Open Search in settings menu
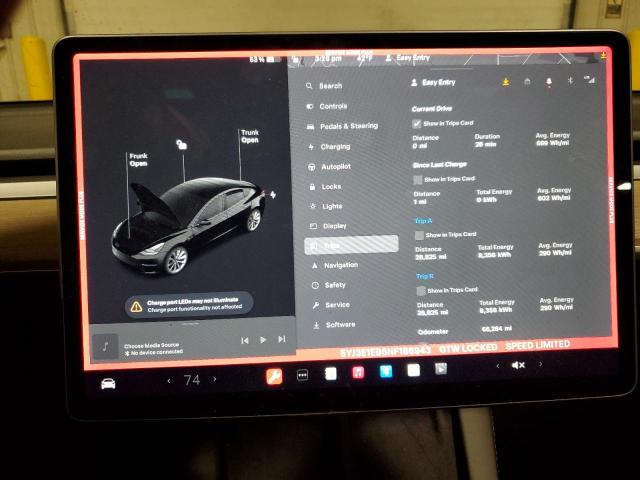The image size is (640, 480). (324, 86)
